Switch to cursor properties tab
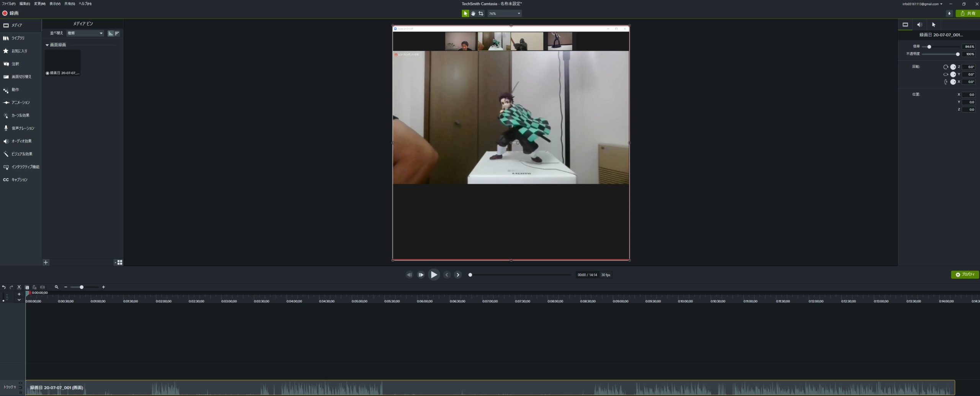Viewport: 980px width, 396px height. tap(934, 25)
